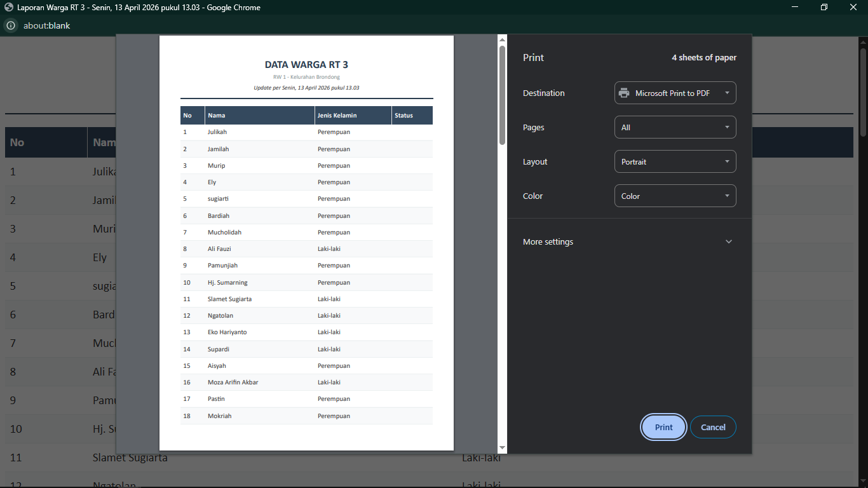Image resolution: width=868 pixels, height=488 pixels.
Task: Open the Pages dropdown set to All
Action: 675,127
